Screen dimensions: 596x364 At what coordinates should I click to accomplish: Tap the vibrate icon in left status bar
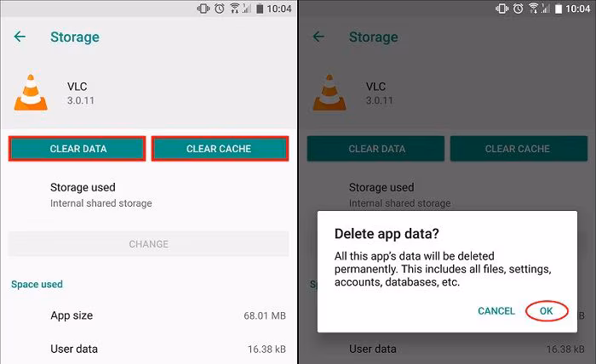(x=203, y=9)
